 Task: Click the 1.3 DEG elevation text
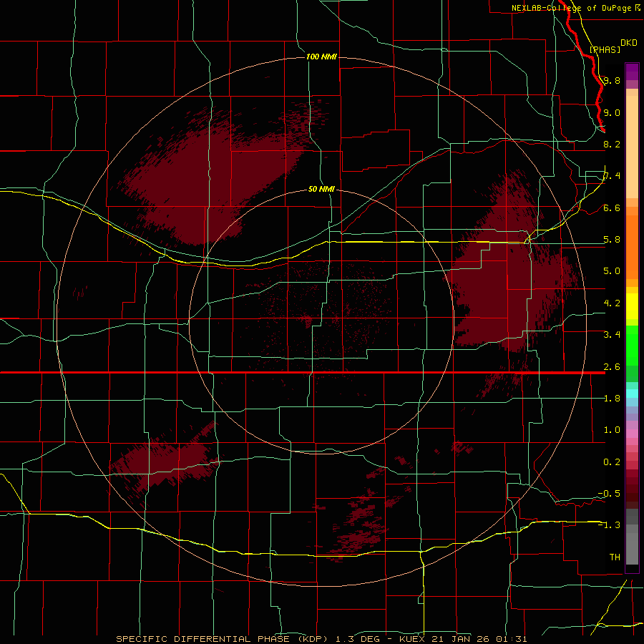[357, 639]
